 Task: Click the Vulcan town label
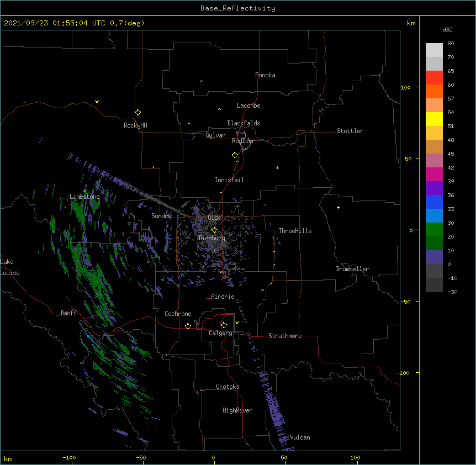tap(300, 437)
